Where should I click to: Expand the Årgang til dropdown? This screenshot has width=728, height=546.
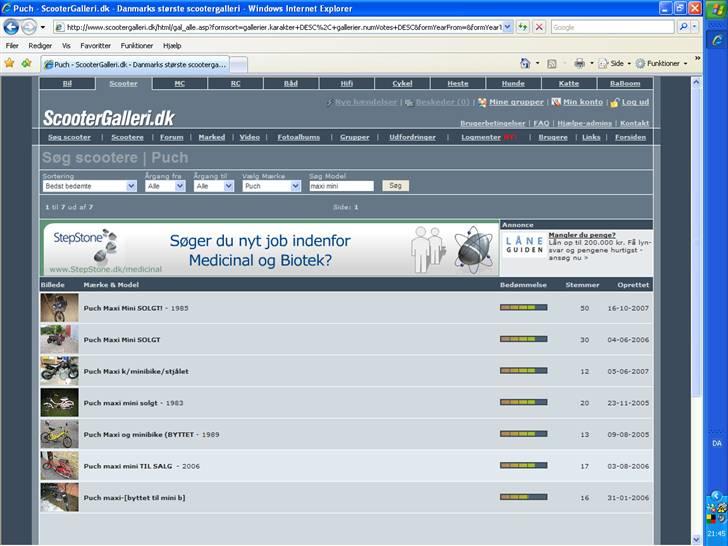point(213,186)
